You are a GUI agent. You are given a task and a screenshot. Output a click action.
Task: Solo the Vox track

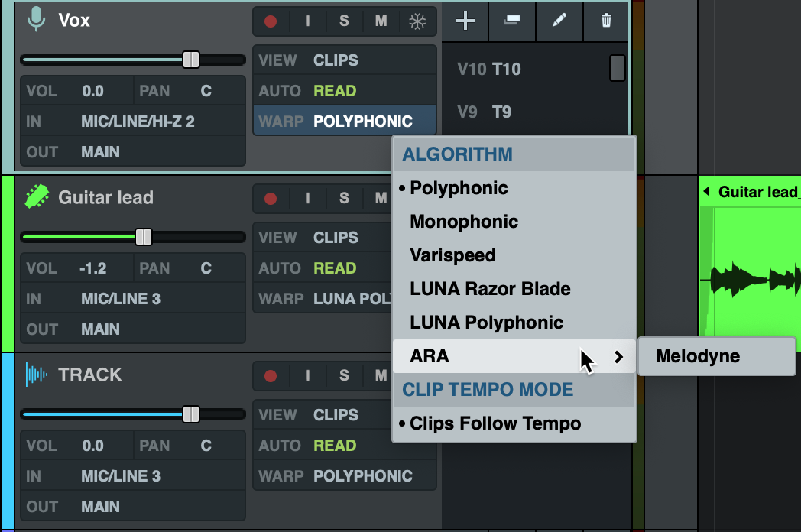344,21
